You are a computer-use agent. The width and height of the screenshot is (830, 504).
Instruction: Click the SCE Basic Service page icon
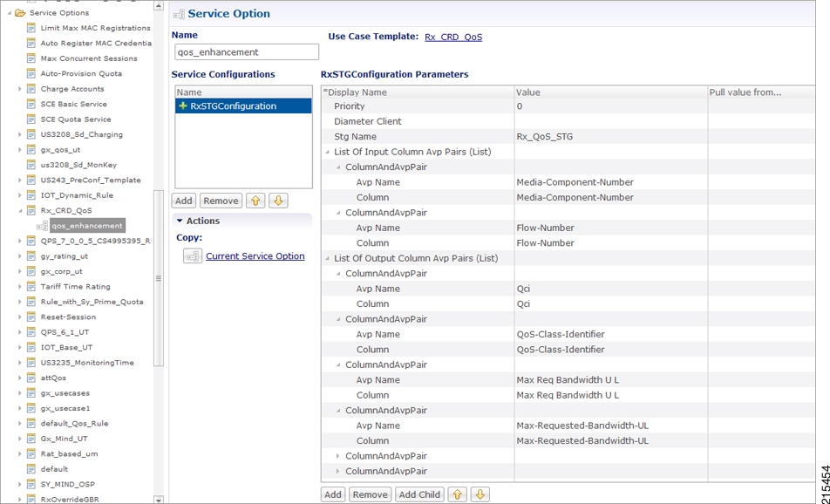(31, 105)
